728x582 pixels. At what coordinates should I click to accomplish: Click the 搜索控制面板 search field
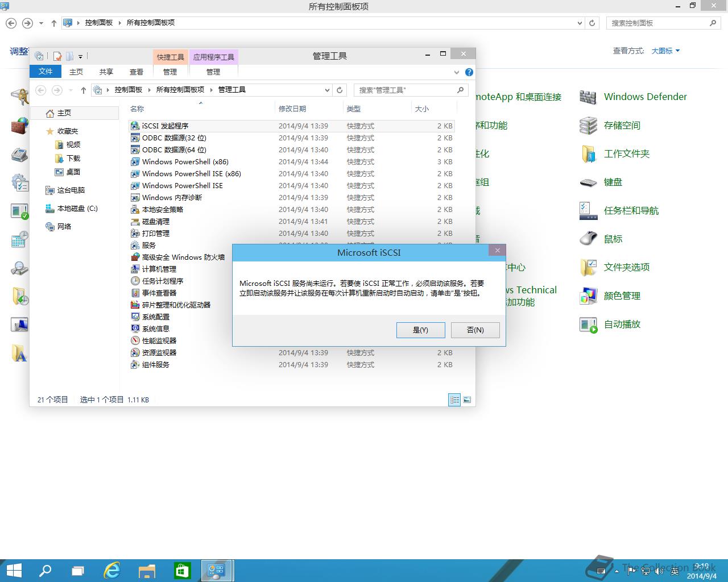(x=659, y=23)
